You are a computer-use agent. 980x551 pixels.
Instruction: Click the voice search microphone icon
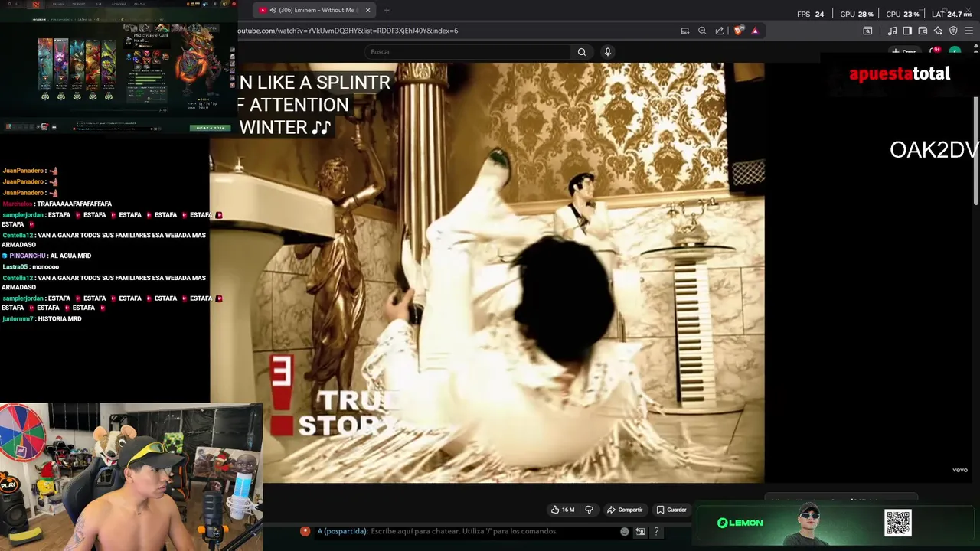pos(608,52)
